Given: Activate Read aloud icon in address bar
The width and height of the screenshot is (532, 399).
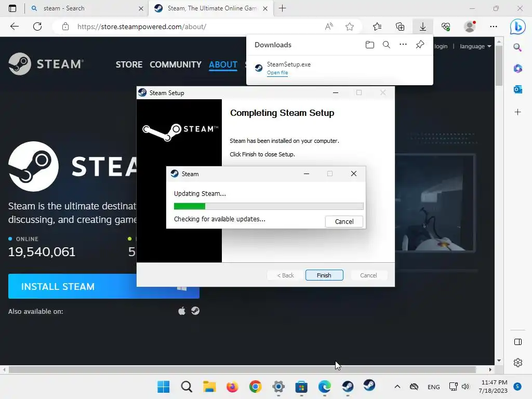Looking at the screenshot, I should pos(329,26).
